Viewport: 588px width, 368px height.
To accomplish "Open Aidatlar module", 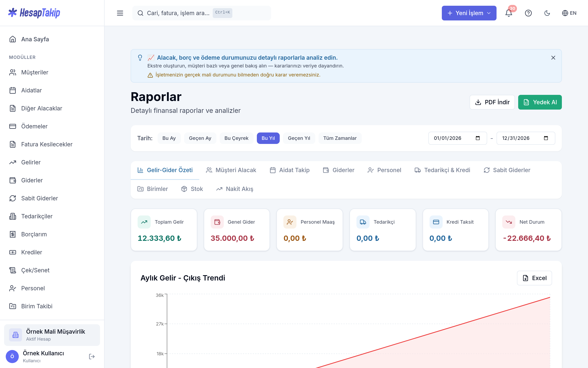I will pyautogui.click(x=52, y=90).
